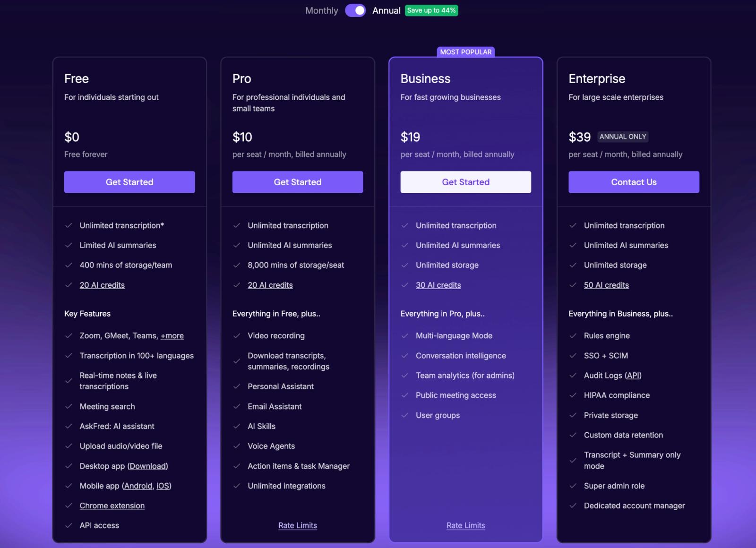Open the Audit Logs API link
This screenshot has height=548, width=756.
[633, 376]
